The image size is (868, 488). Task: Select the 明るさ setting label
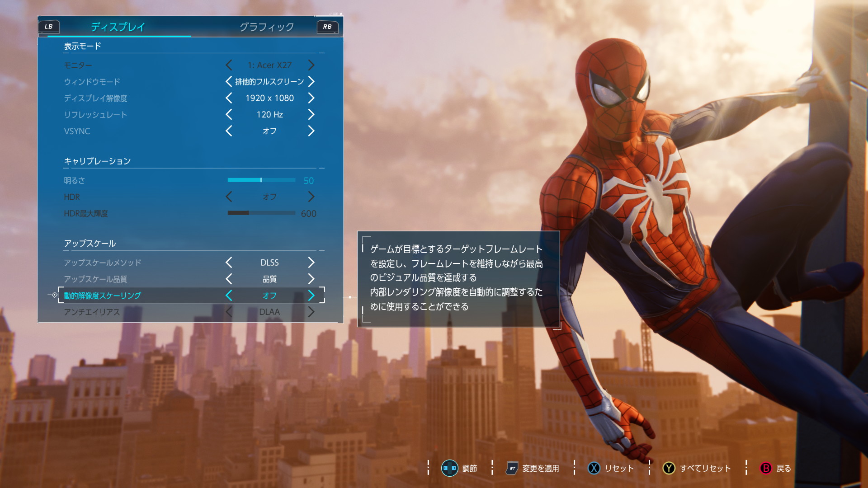pyautogui.click(x=74, y=180)
